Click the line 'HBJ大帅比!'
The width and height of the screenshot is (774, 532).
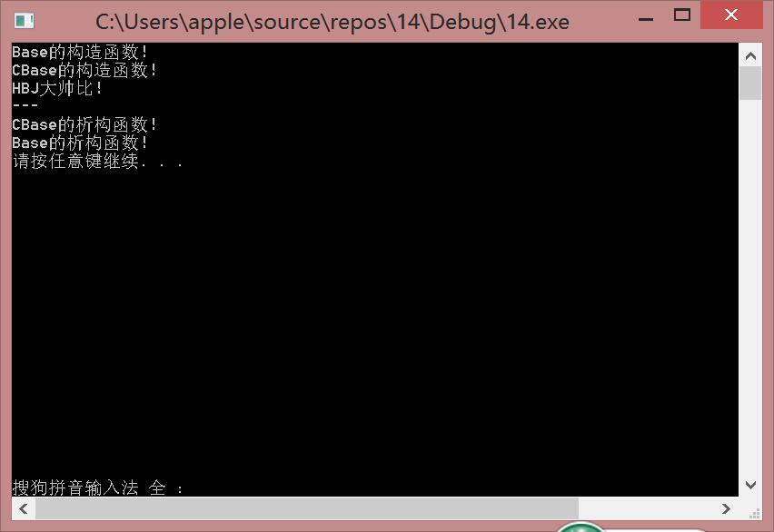(56, 88)
